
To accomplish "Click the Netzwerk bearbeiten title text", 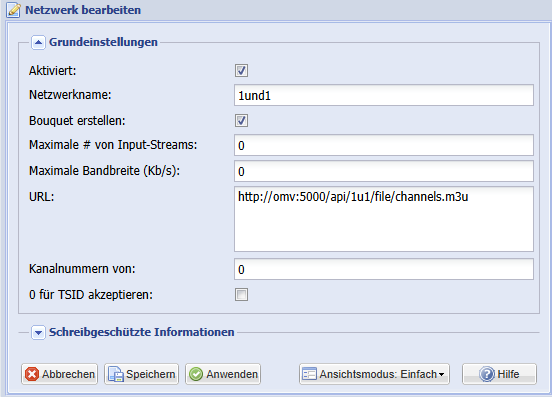I will [83, 10].
